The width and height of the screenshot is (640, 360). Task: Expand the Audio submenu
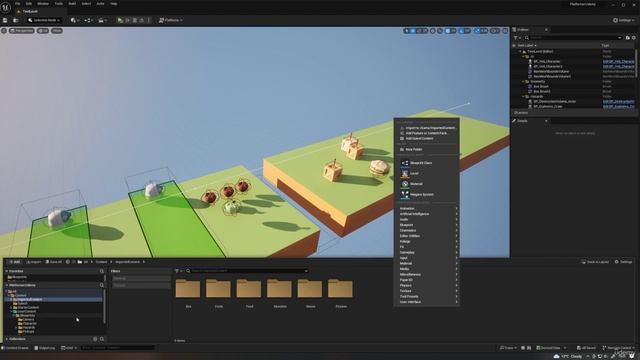[x=427, y=220]
